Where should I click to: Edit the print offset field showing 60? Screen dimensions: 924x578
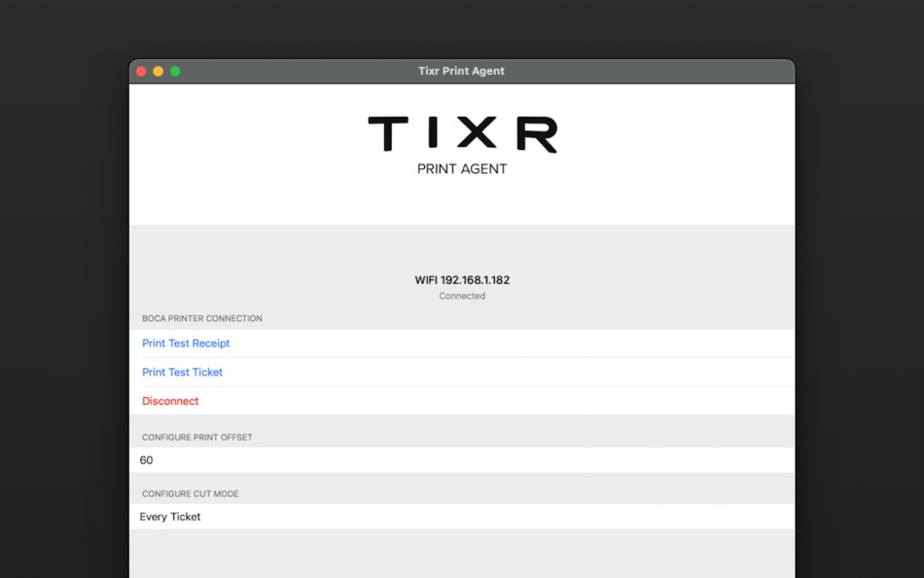(462, 460)
